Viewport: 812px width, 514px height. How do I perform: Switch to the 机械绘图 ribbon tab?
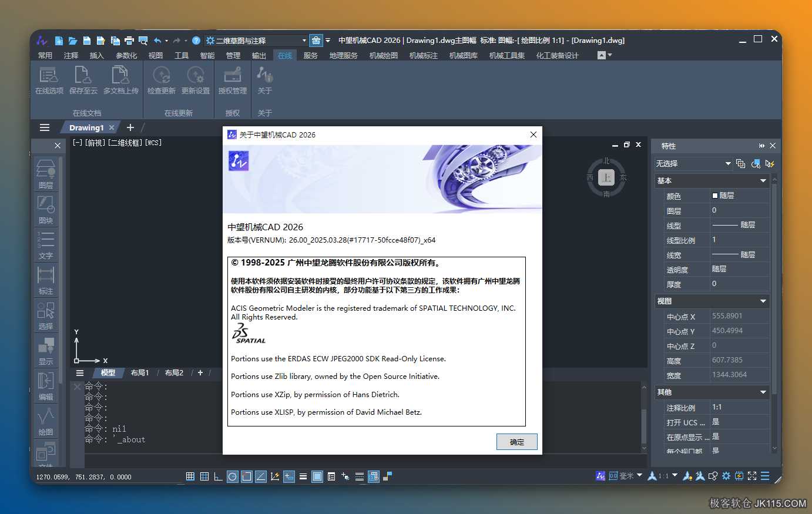[x=384, y=55]
